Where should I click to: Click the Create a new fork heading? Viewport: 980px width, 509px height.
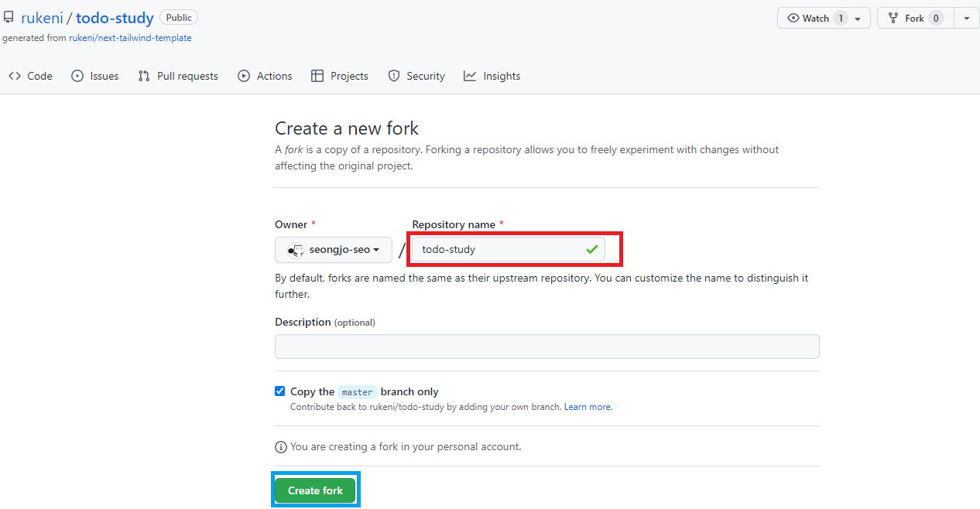pyautogui.click(x=347, y=128)
